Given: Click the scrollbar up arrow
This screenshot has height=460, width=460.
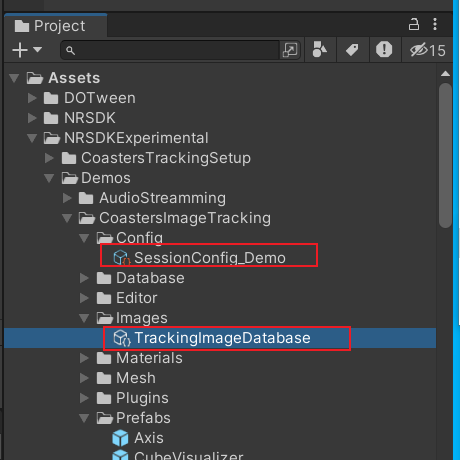Looking at the screenshot, I should coord(445,74).
